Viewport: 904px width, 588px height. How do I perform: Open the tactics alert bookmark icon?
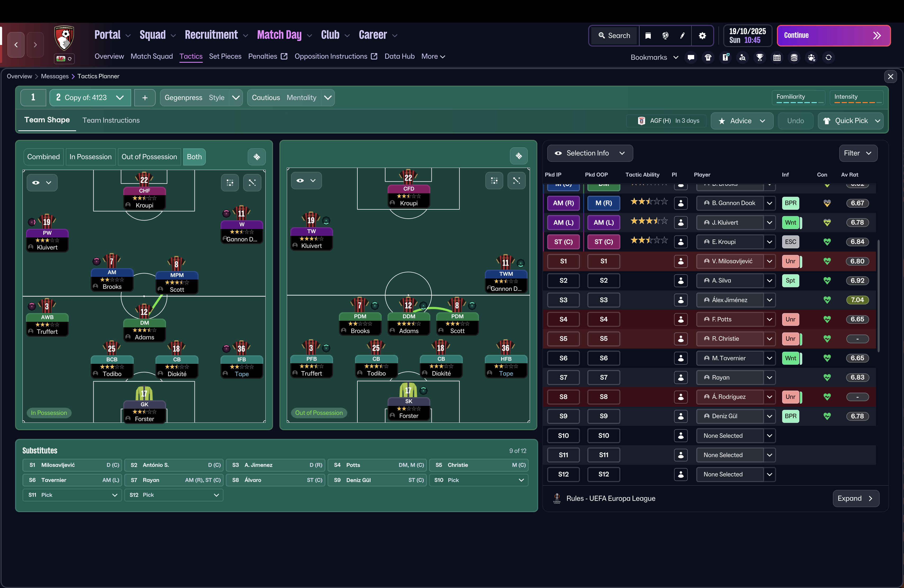[726, 57]
